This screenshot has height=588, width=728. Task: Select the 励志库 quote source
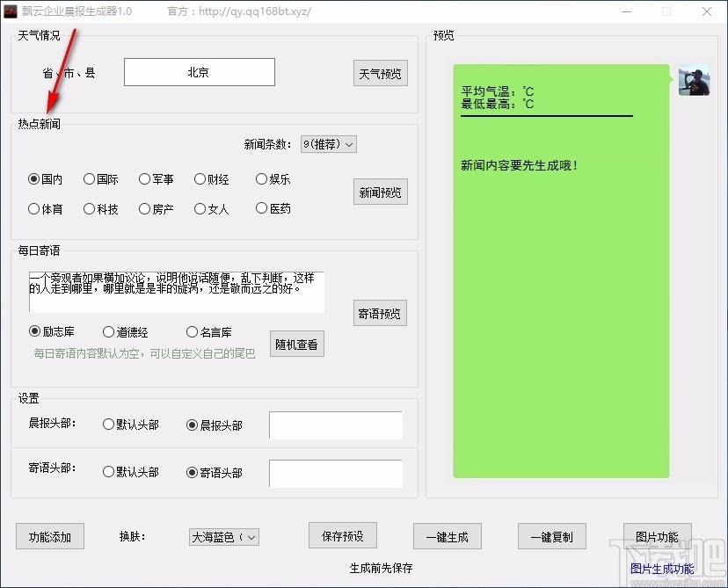(x=52, y=331)
